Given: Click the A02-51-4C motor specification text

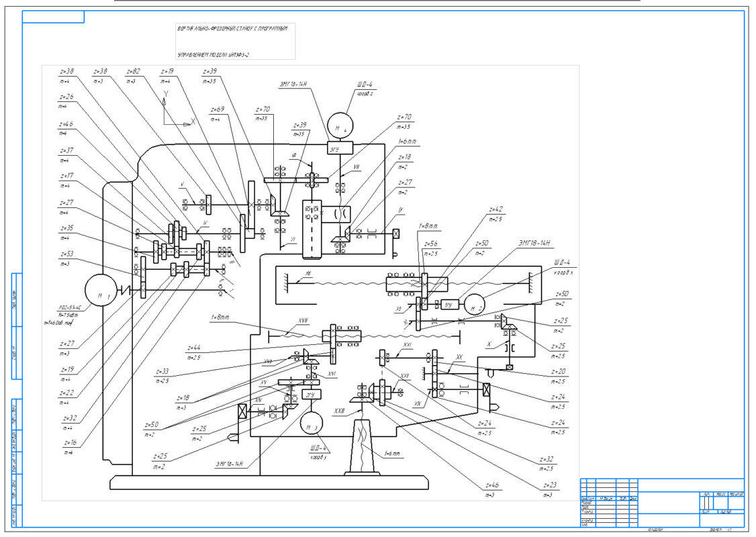Looking at the screenshot, I should (70, 307).
